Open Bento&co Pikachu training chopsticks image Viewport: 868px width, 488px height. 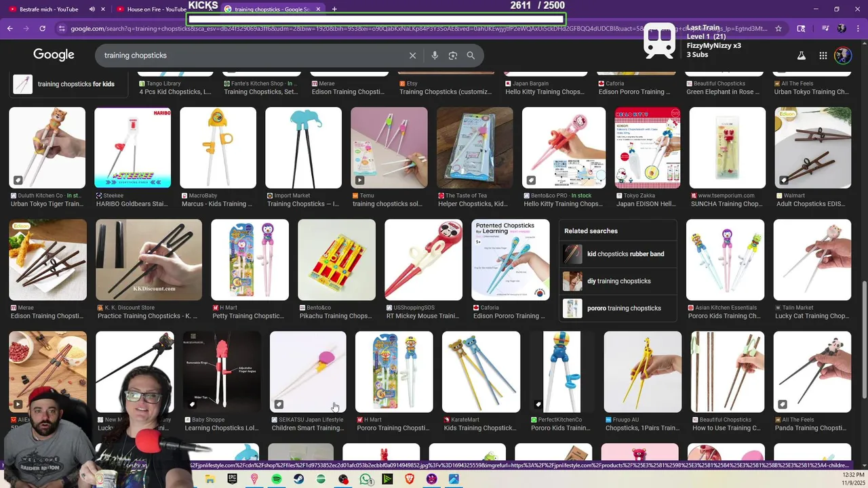(x=336, y=260)
